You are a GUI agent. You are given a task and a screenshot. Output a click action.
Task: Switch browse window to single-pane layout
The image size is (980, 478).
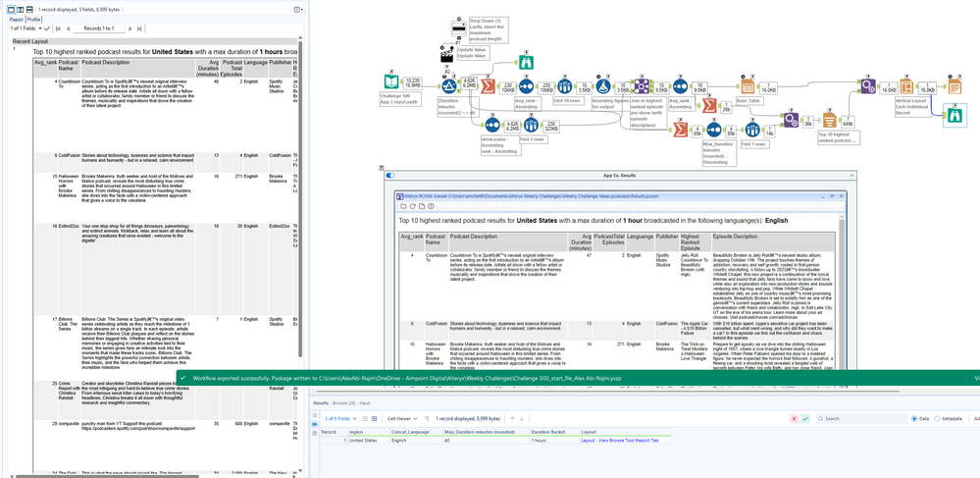pyautogui.click(x=11, y=10)
